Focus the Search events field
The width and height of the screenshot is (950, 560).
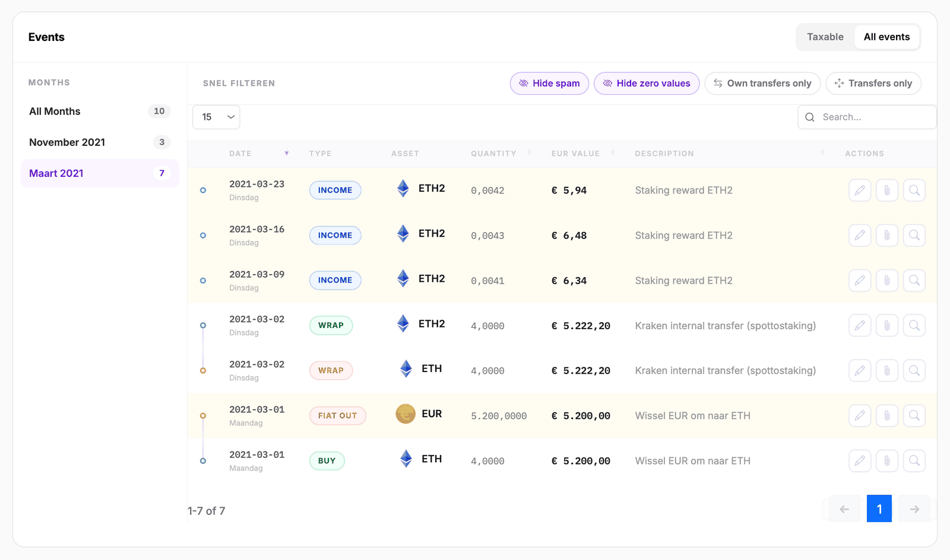[x=867, y=117]
